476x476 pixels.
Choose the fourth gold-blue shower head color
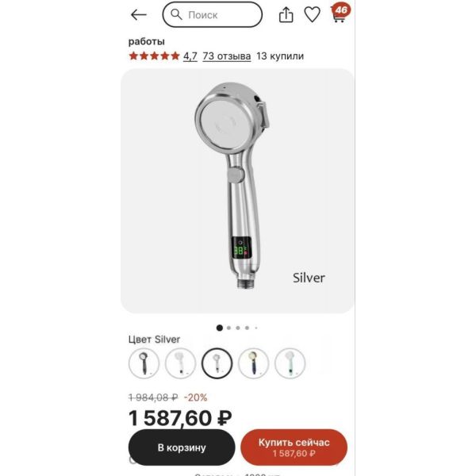(x=254, y=363)
